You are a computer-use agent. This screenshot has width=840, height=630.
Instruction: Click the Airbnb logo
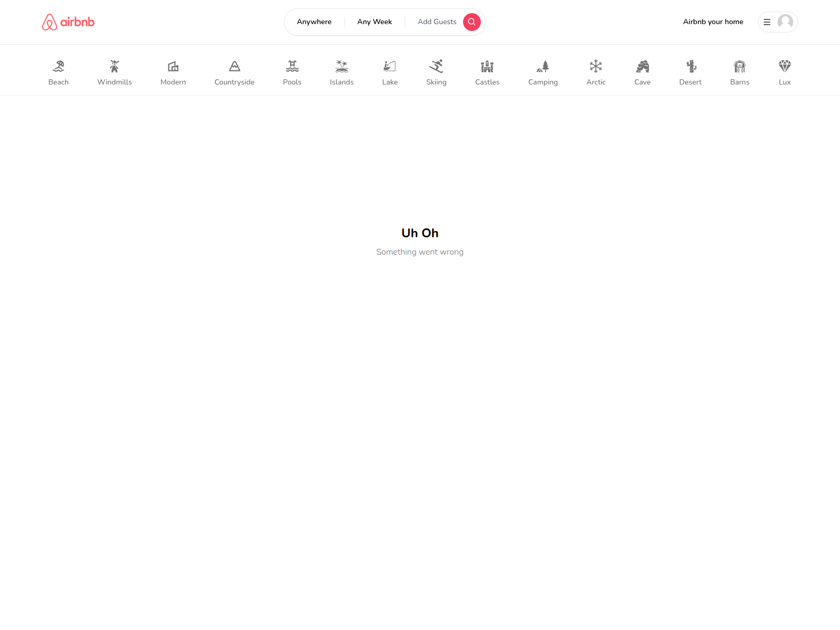coord(68,22)
